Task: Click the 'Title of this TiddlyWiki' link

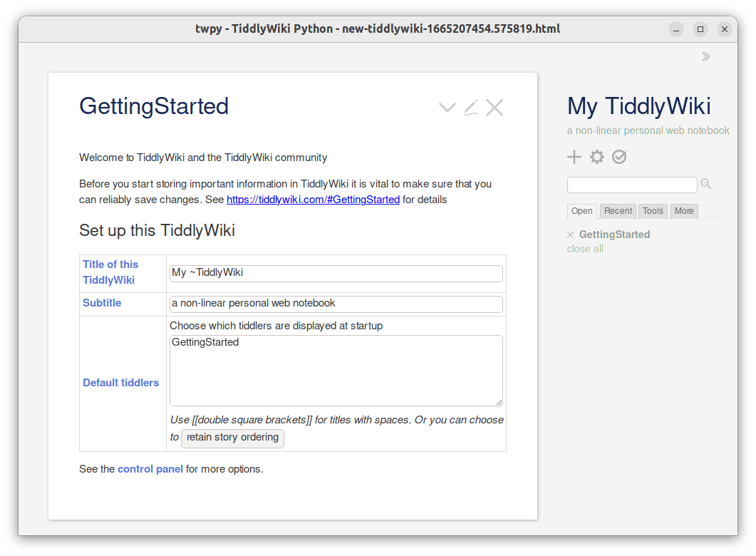Action: click(110, 272)
